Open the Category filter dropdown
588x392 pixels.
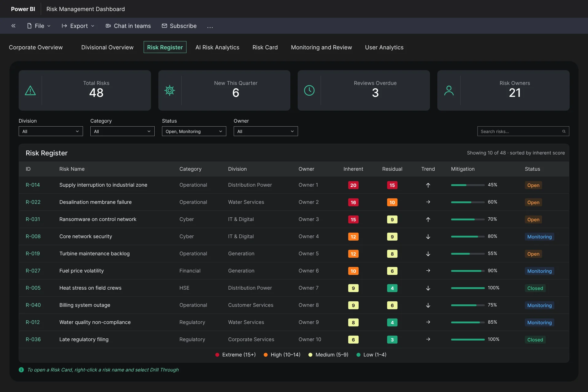(x=123, y=131)
